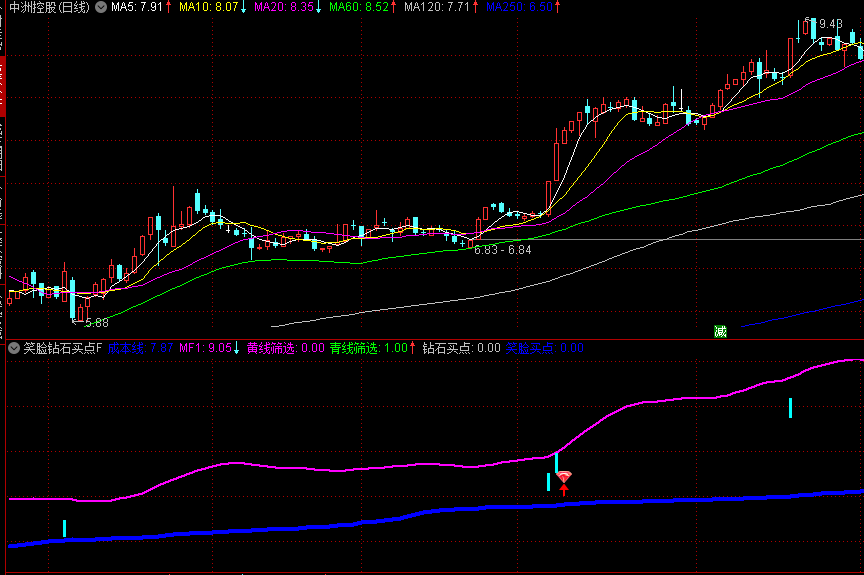Click the MA120: 7.71 value

pos(437,7)
